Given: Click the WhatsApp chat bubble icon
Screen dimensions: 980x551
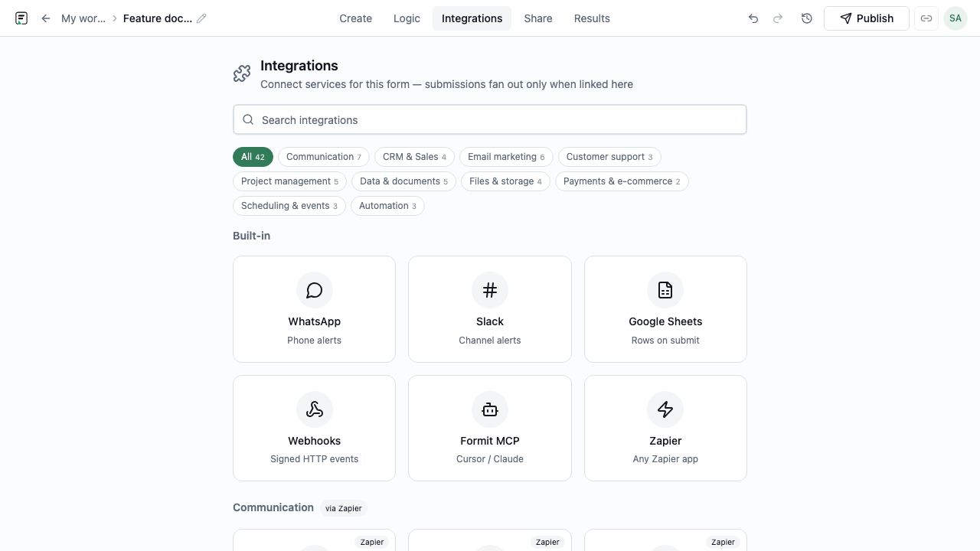Looking at the screenshot, I should [x=315, y=290].
